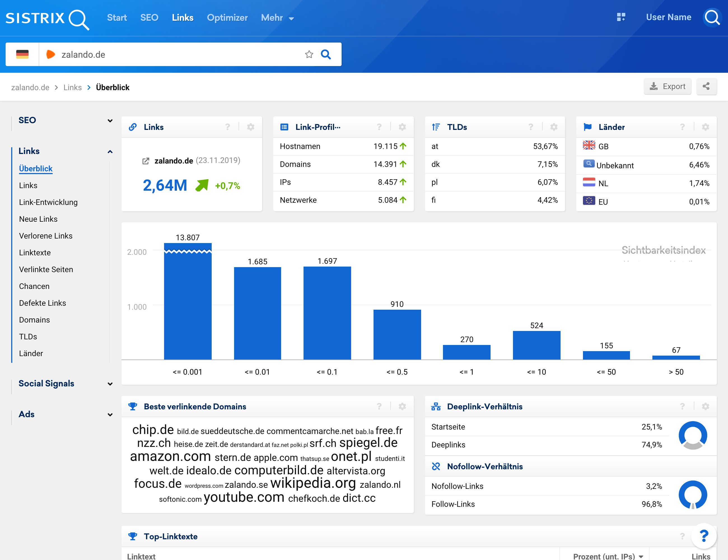Switch to the Optimizer tab
Image resolution: width=728 pixels, height=560 pixels.
point(227,18)
